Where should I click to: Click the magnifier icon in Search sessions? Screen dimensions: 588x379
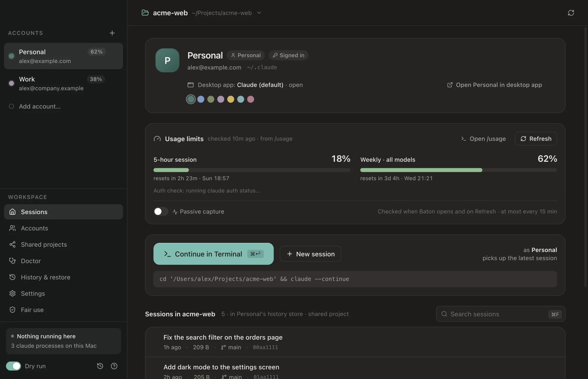(444, 314)
